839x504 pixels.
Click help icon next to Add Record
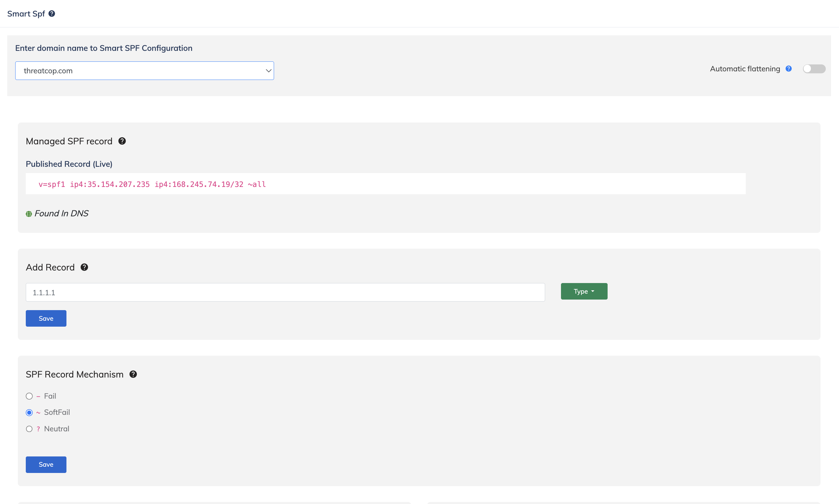84,267
